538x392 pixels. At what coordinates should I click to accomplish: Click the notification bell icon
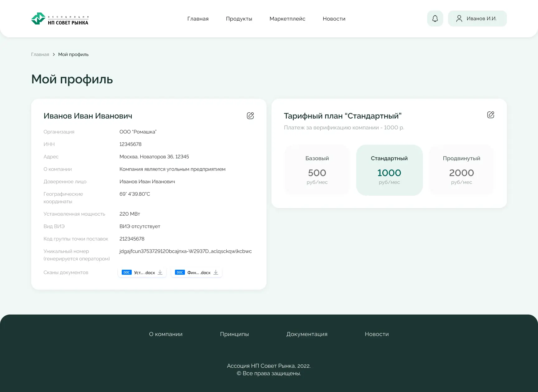click(435, 19)
